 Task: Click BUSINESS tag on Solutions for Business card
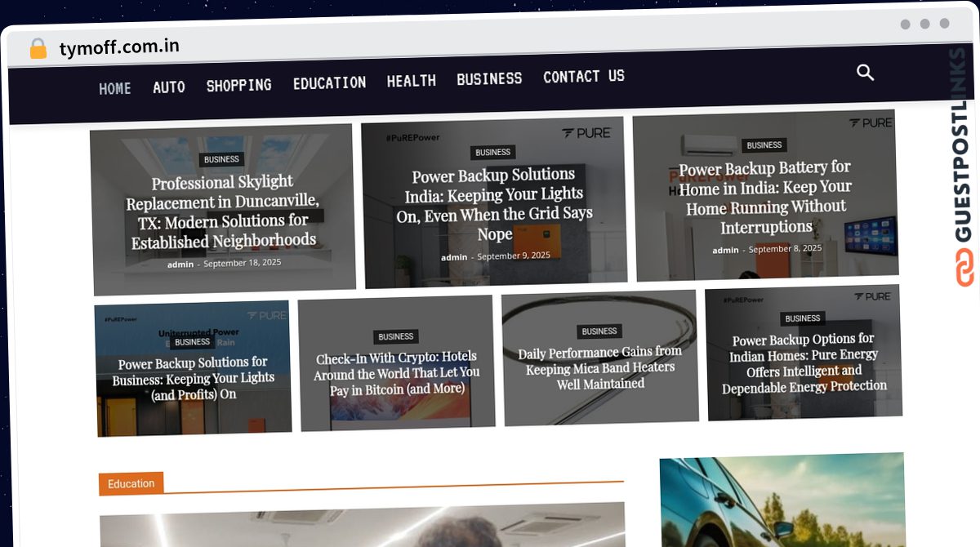193,342
